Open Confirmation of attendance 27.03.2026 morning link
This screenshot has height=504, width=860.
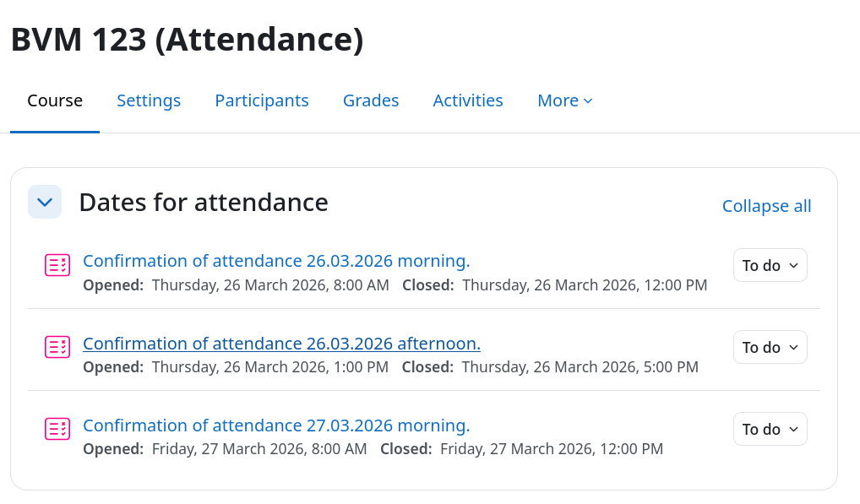pos(276,425)
